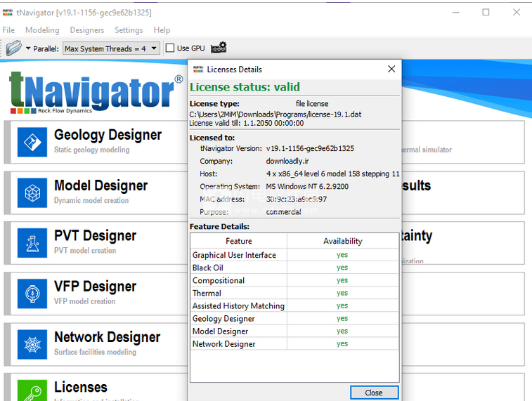Select the Thermal feature row
The width and height of the screenshot is (532, 401).
(x=294, y=293)
